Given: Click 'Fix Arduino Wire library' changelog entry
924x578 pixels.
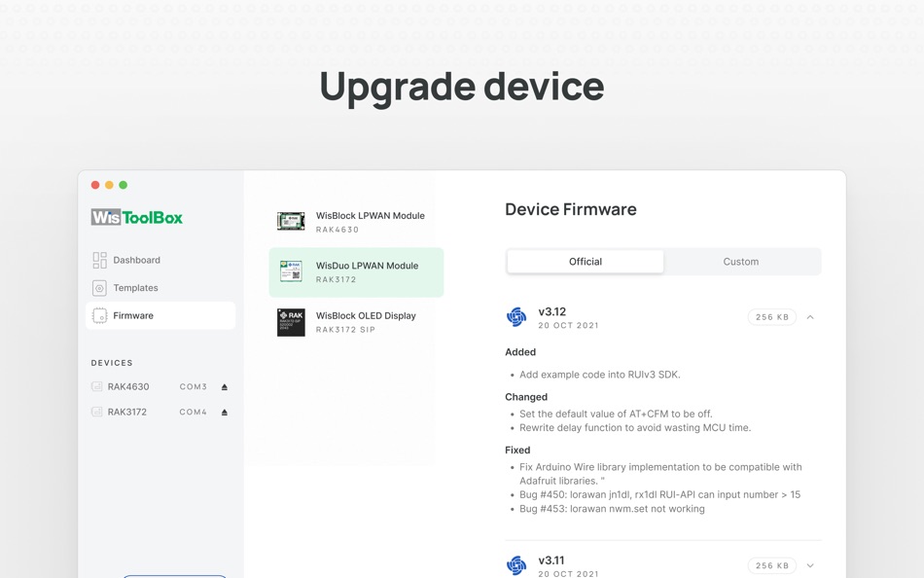Looking at the screenshot, I should [660, 474].
